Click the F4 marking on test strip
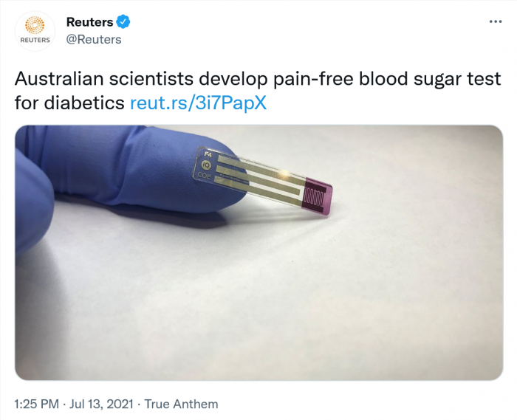Image resolution: width=517 pixels, height=420 pixels. pos(208,154)
